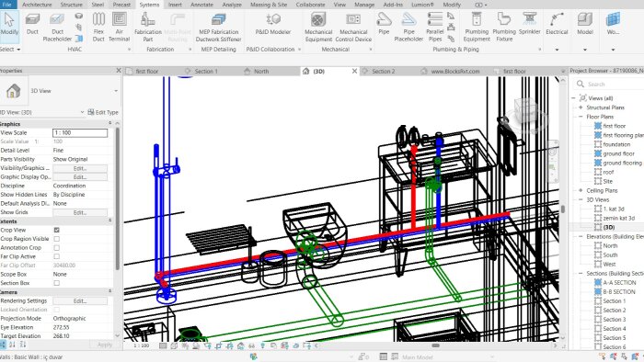This screenshot has height=362, width=644.
Task: Click the 1 : 100 view scale control
Action: click(142, 345)
